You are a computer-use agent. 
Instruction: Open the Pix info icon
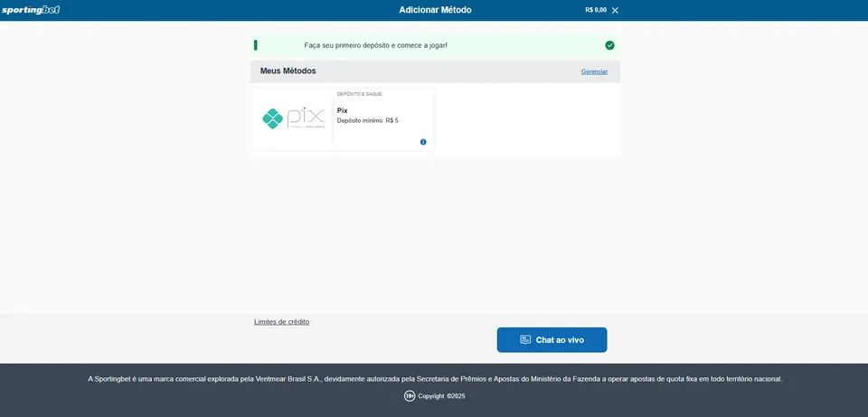click(423, 142)
